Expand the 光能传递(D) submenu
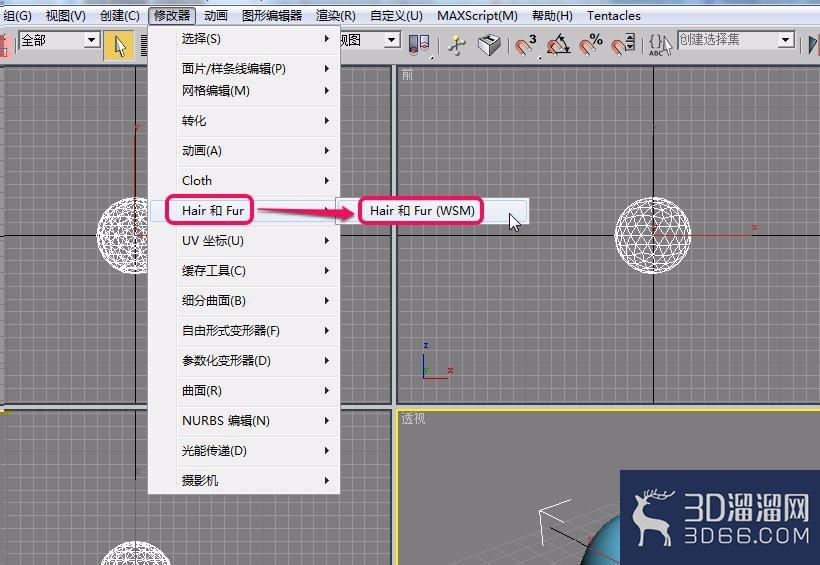Viewport: 820px width, 565px height. pyautogui.click(x=244, y=450)
